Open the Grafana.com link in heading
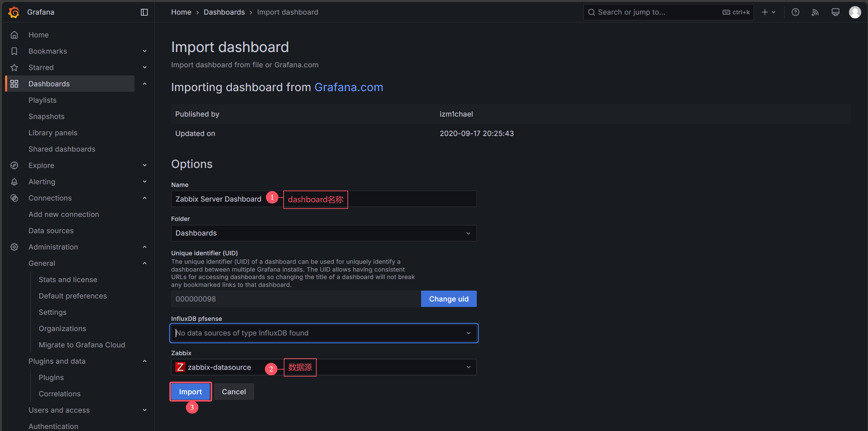Image resolution: width=868 pixels, height=431 pixels. tap(349, 87)
